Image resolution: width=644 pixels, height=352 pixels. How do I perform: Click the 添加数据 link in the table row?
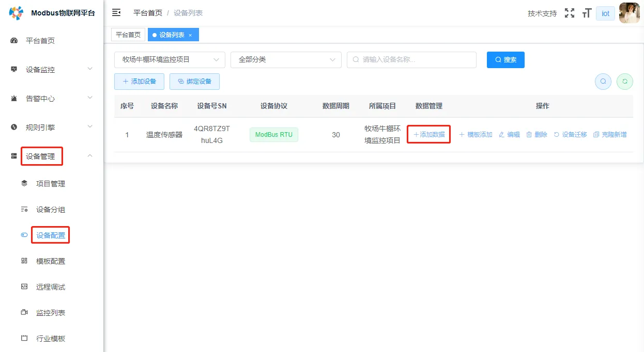pos(428,134)
